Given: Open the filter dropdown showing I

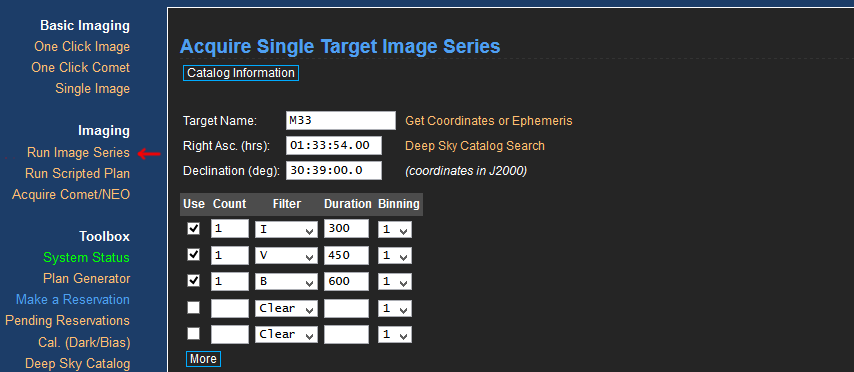Looking at the screenshot, I should [286, 229].
